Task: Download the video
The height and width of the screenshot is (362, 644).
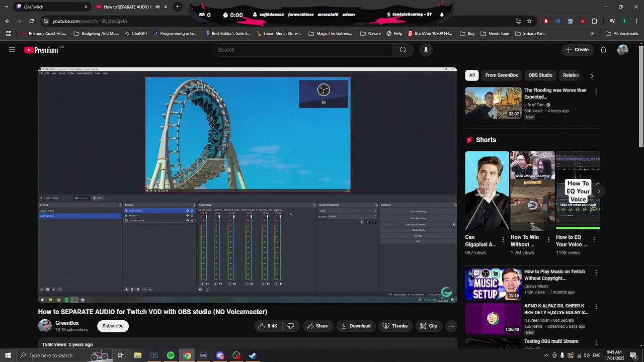Action: point(356,326)
